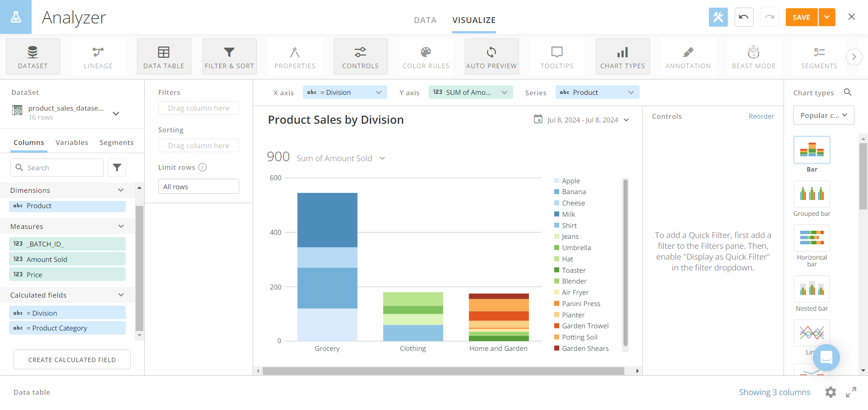Open the Dataset toolbar panel
Screen dimensions: 868x410
(x=33, y=56)
